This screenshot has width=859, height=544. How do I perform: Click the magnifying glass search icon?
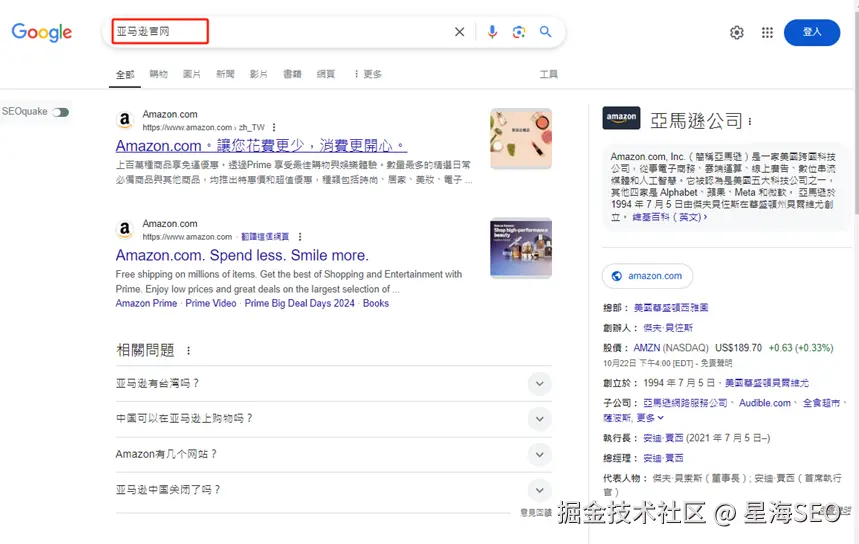click(545, 32)
